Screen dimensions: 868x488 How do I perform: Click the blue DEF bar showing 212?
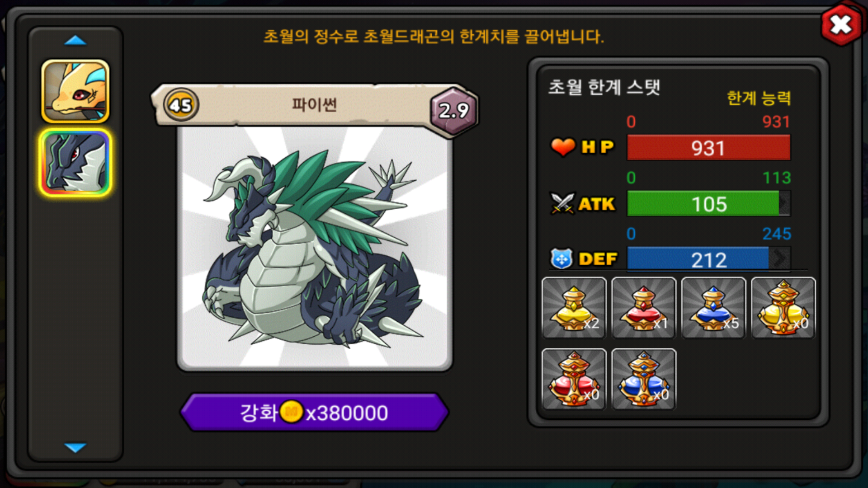709,259
